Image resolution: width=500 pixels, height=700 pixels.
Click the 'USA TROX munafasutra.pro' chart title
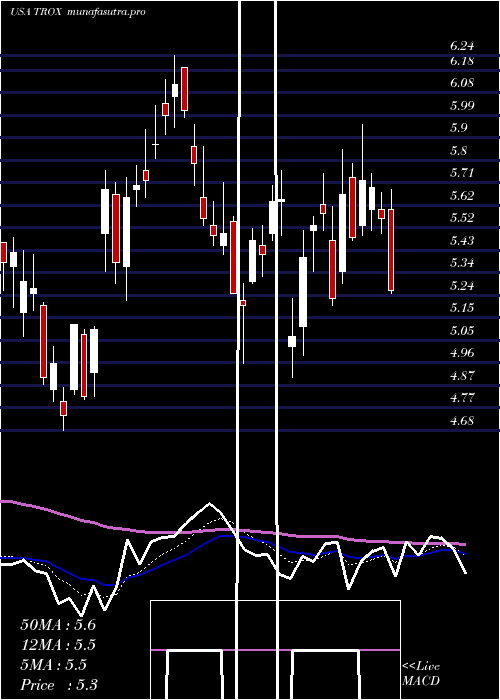click(x=78, y=12)
